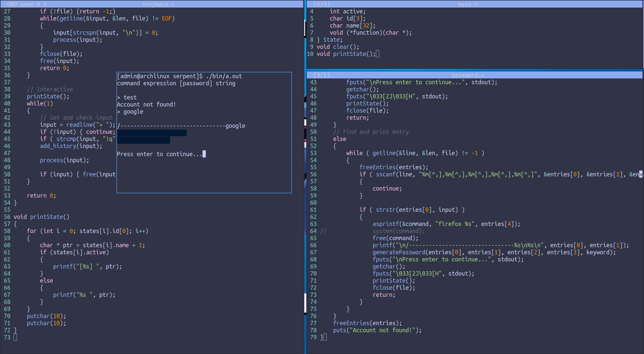This screenshot has height=354, width=644.
Task: Click the first redacted password bar
Action: (x=152, y=133)
